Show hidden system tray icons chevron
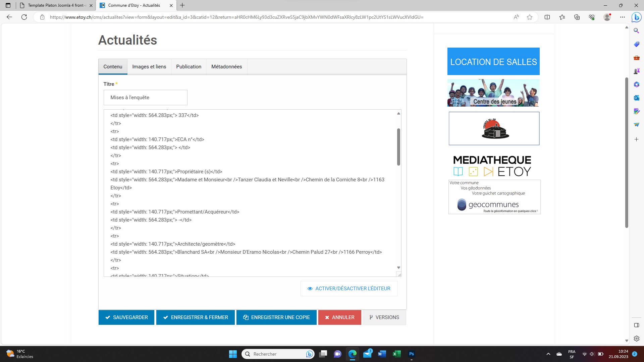This screenshot has height=362, width=644. (x=548, y=354)
